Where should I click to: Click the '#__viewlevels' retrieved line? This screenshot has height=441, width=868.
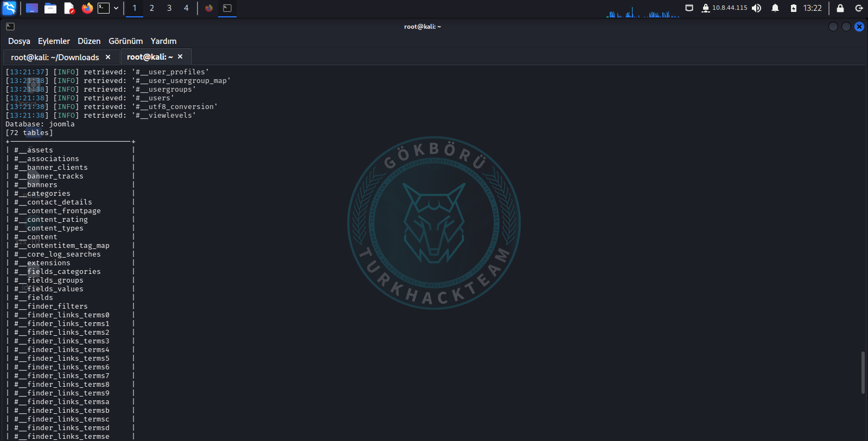point(101,116)
